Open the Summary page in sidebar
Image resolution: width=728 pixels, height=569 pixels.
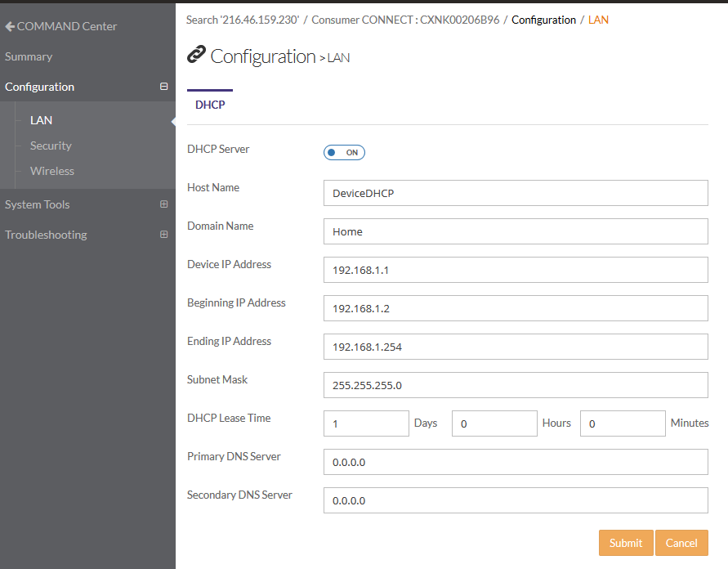pyautogui.click(x=29, y=56)
